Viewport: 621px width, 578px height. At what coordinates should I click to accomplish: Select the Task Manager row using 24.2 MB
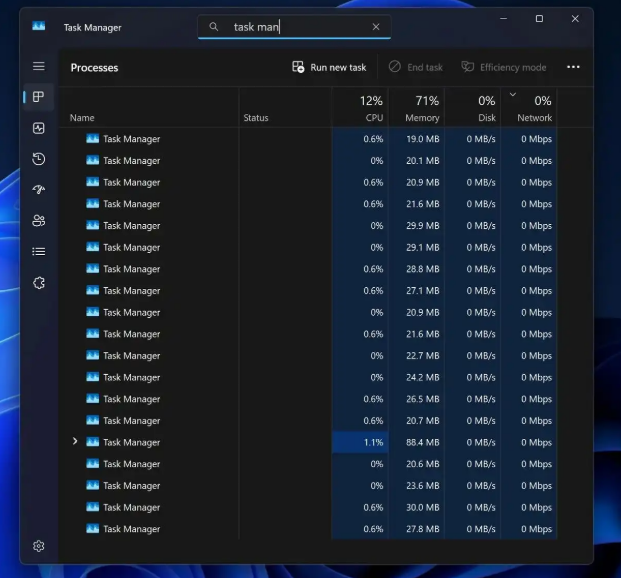pyautogui.click(x=308, y=377)
